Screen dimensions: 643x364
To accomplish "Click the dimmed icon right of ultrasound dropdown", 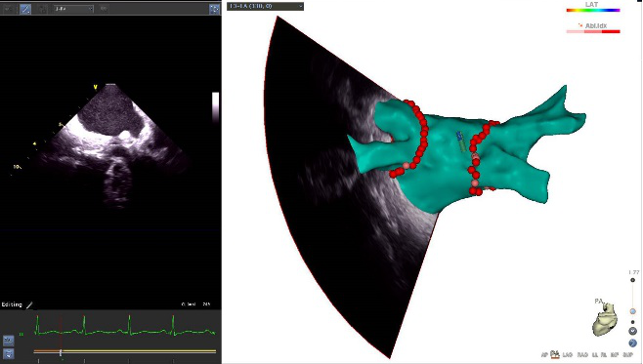I will pos(104,9).
